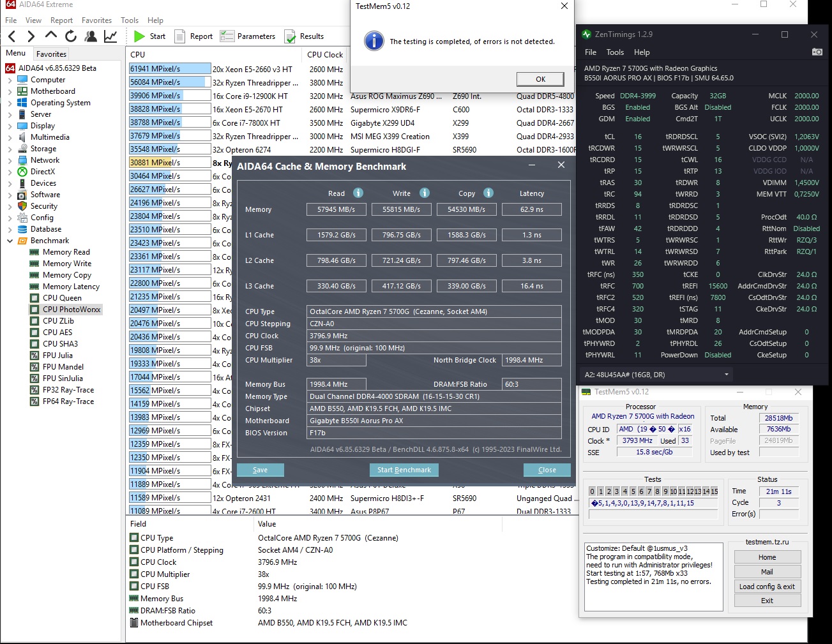Open benchmark Results from the toolbar
Screen dimensions: 832x644
304,36
